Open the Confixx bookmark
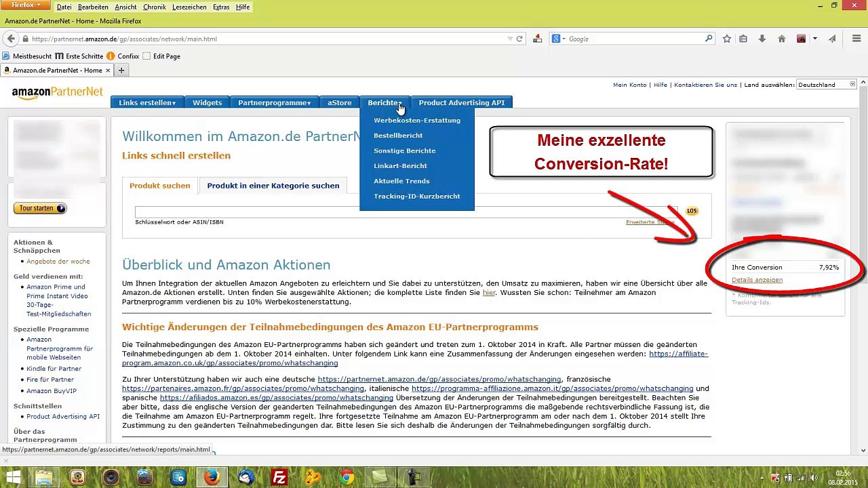 point(123,56)
